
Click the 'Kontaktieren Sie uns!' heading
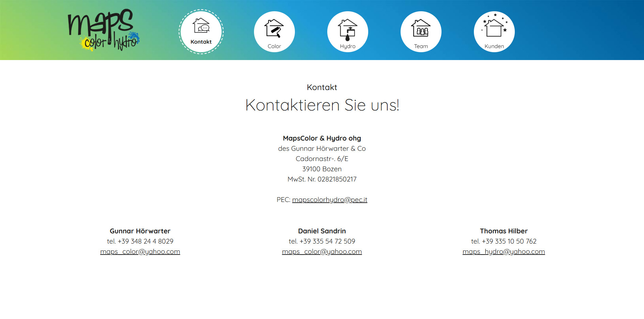pos(322,105)
